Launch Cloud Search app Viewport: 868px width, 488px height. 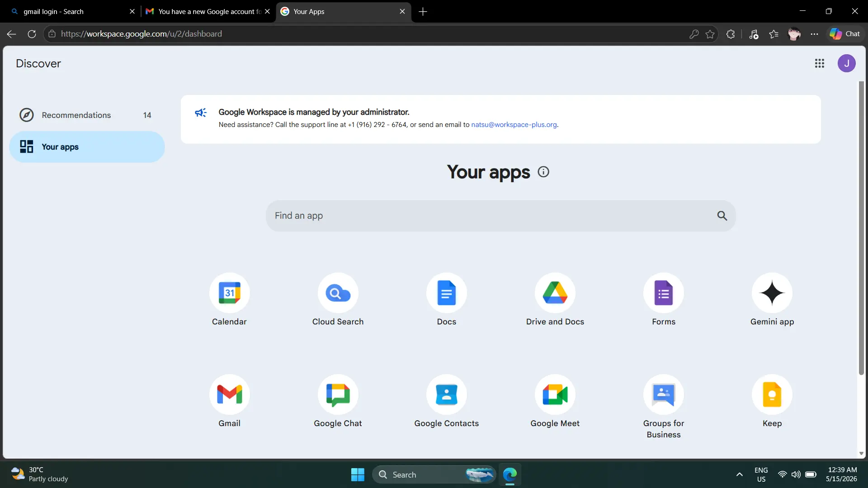[x=338, y=293]
